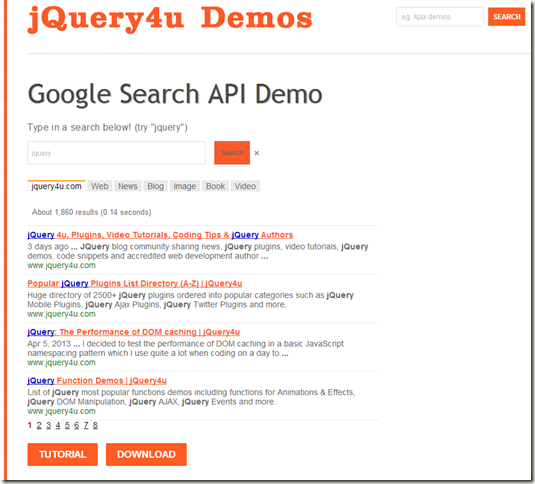
Task: Focus the 'eg. Ajax demos' search field
Action: coord(440,17)
